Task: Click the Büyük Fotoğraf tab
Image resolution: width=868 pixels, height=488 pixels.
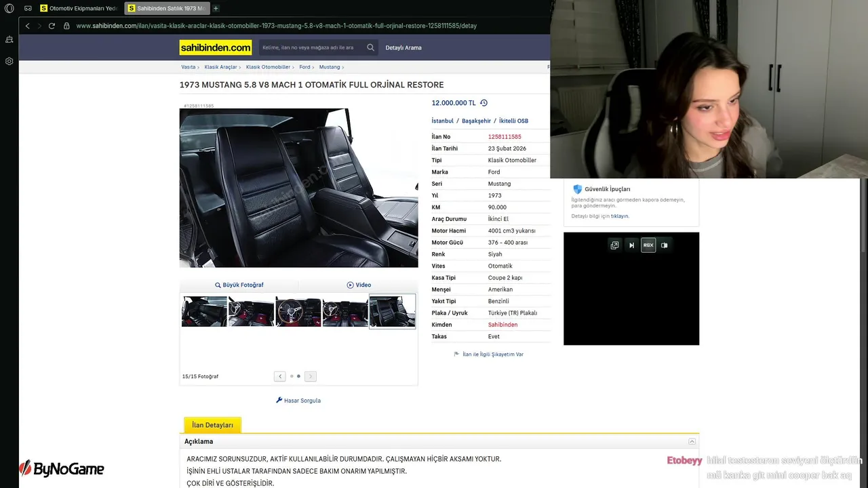Action: [x=239, y=285]
